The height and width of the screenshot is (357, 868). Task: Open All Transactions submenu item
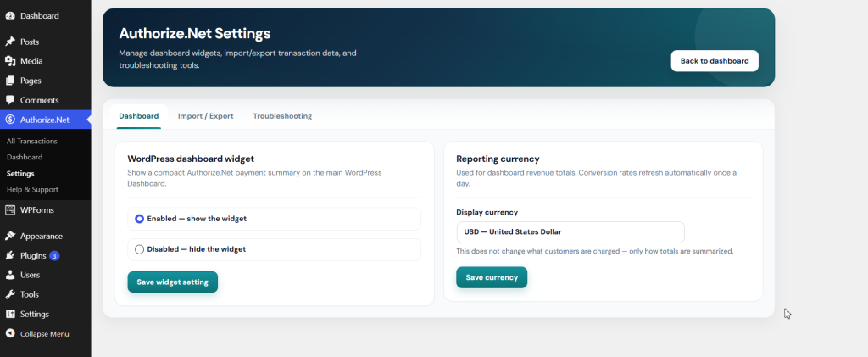32,141
